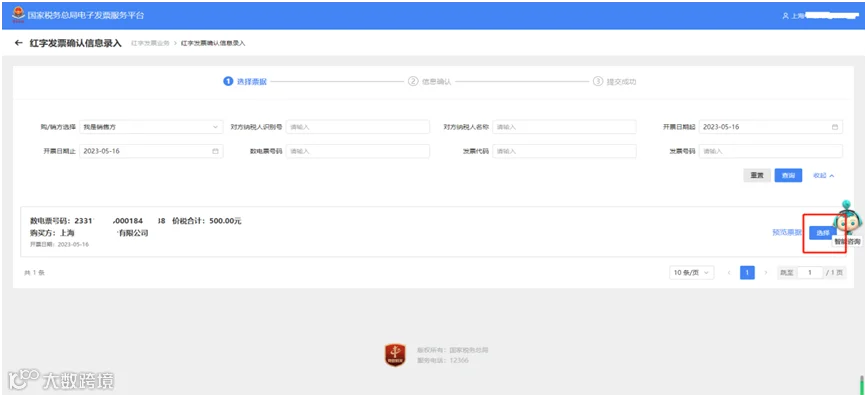
Task: Select step 1 选择票据 in progress bar
Action: (x=245, y=81)
